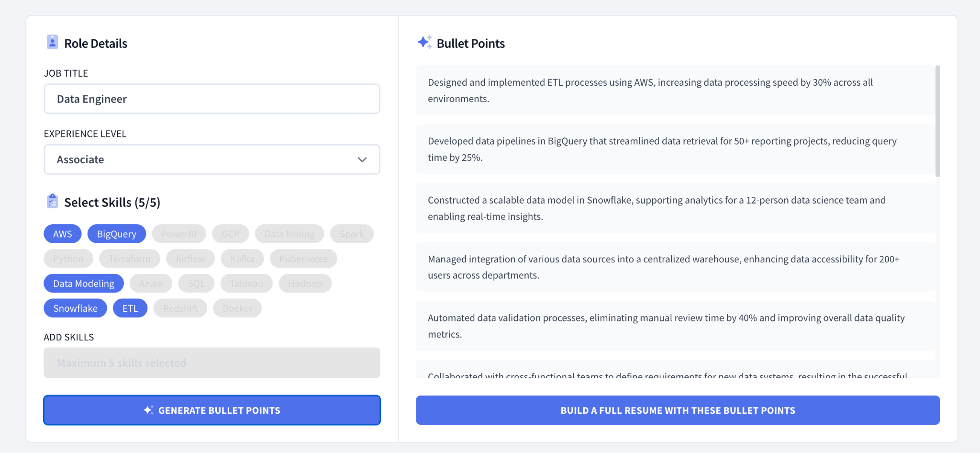The image size is (980, 453).
Task: Deselect the AWS skill chip
Action: (x=63, y=234)
